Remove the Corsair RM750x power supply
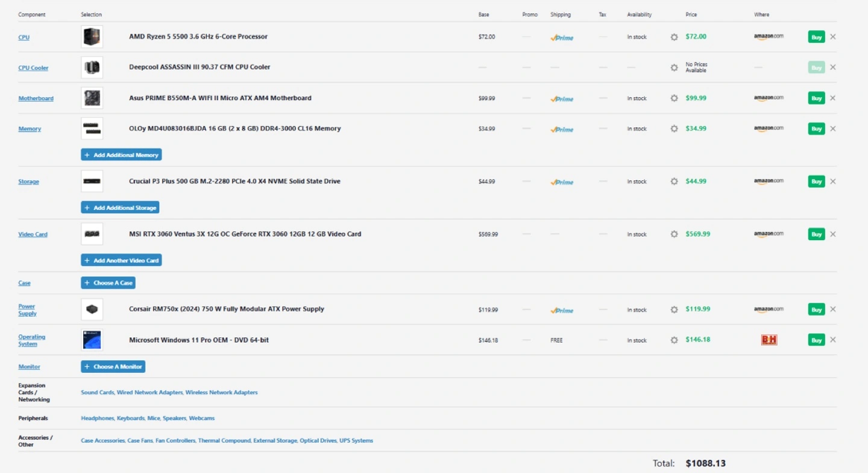This screenshot has width=868, height=473. [x=833, y=310]
